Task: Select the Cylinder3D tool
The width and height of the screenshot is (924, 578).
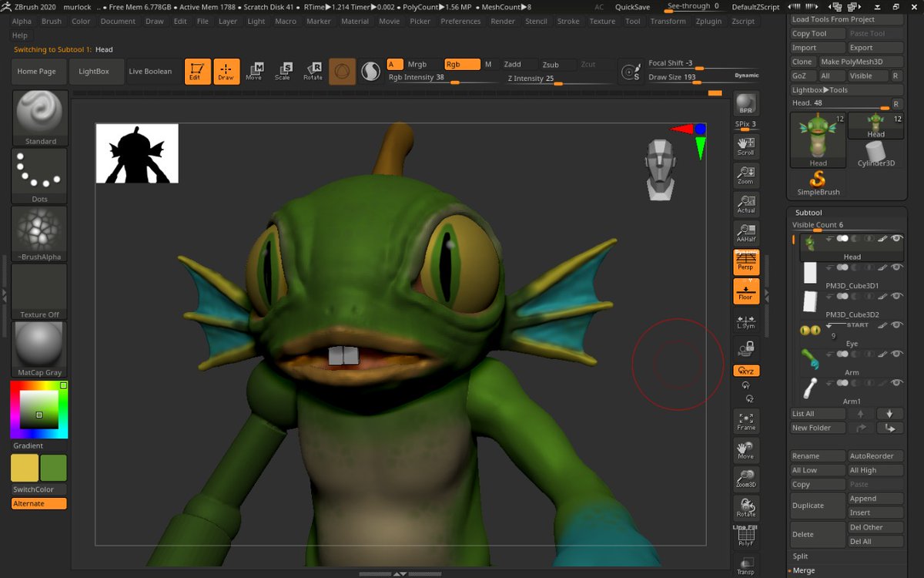Action: click(875, 154)
